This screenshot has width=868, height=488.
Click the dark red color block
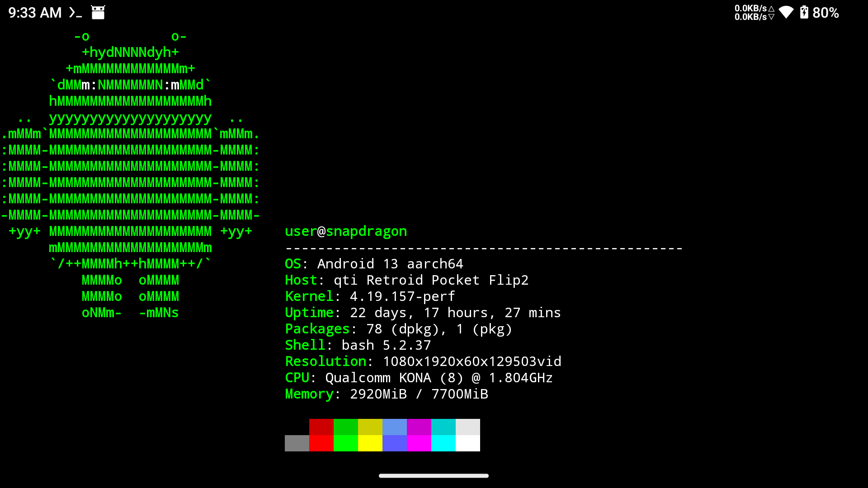coord(321,427)
